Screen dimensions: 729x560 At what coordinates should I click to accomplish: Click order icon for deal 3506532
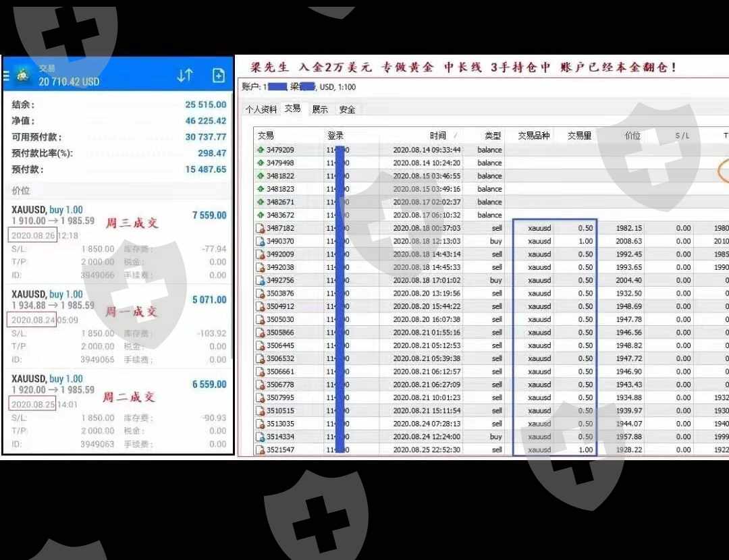(261, 358)
